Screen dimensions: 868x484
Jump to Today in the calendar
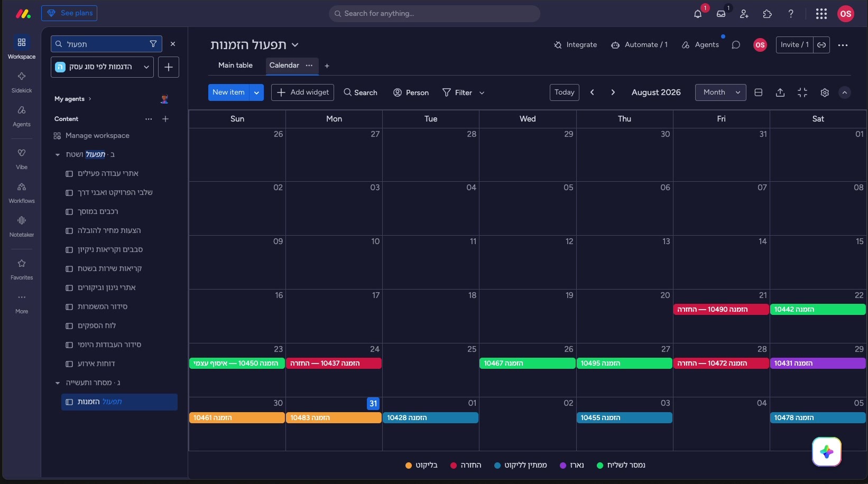564,92
